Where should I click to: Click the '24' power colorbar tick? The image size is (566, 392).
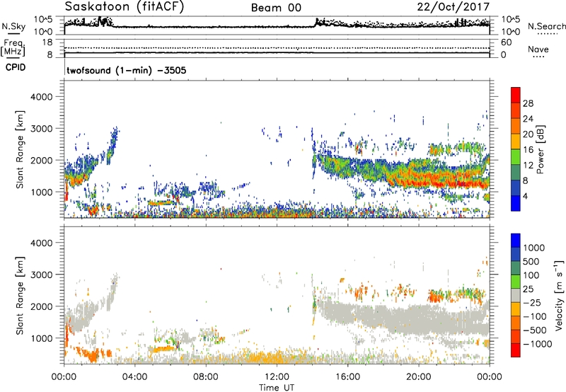[528, 119]
